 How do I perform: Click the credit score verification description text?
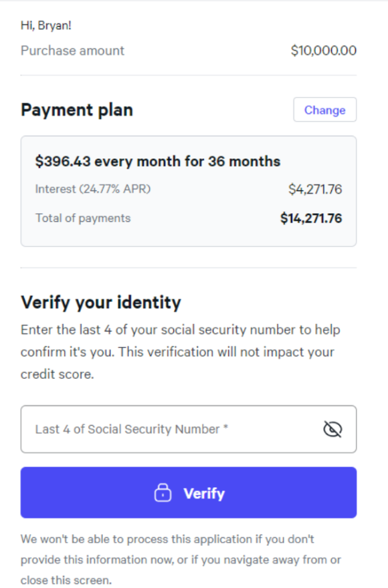(181, 351)
